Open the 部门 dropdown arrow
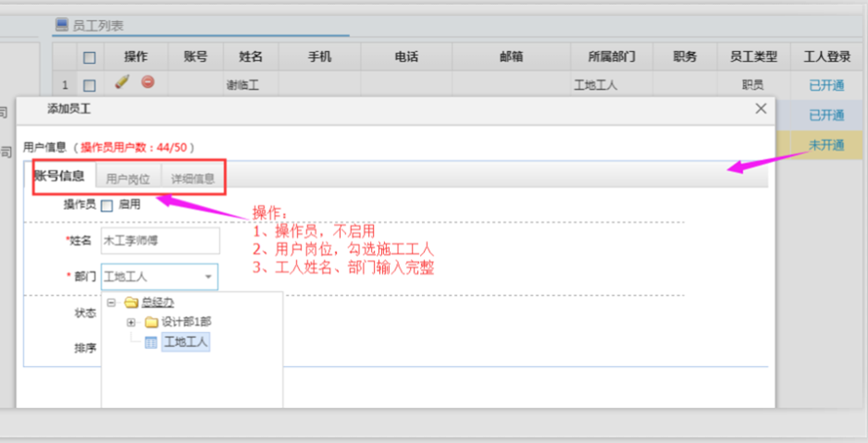868x443 pixels. [x=208, y=277]
